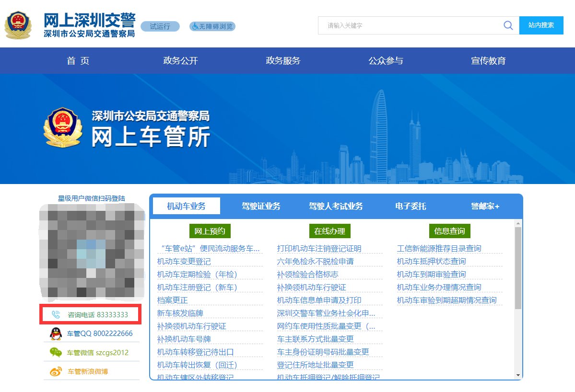Click the search magnifier icon
575x392 pixels.
(x=508, y=25)
